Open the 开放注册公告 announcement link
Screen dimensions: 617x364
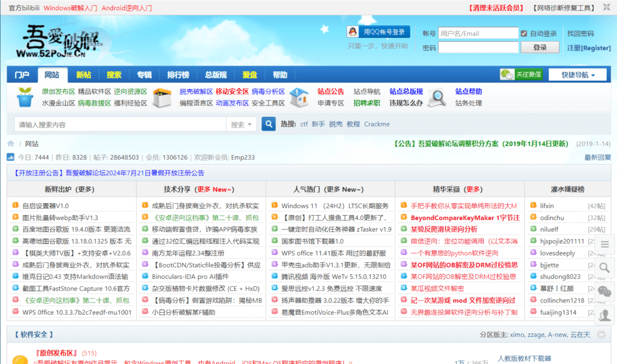[108, 173]
